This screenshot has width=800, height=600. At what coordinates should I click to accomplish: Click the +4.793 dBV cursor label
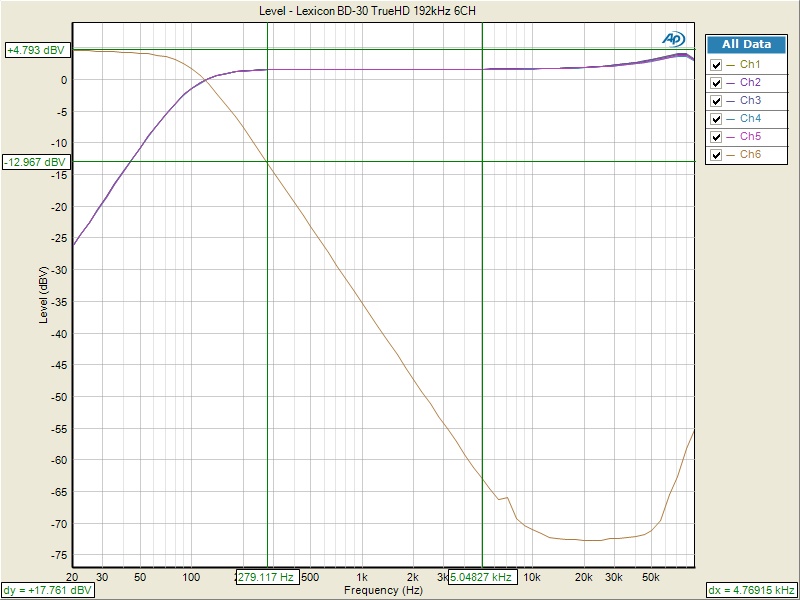coord(36,49)
